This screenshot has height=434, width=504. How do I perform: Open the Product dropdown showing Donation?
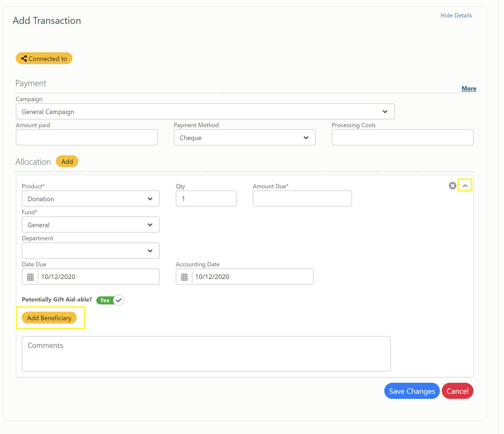[x=90, y=199]
